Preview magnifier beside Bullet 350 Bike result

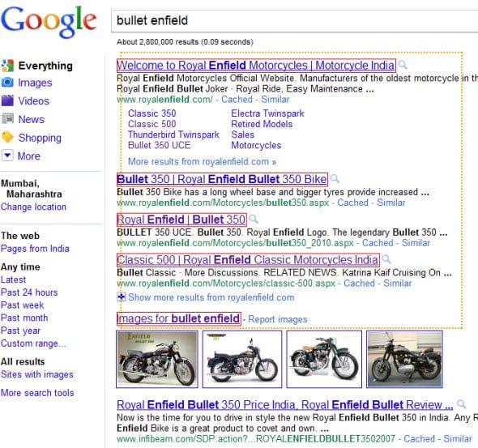click(335, 178)
